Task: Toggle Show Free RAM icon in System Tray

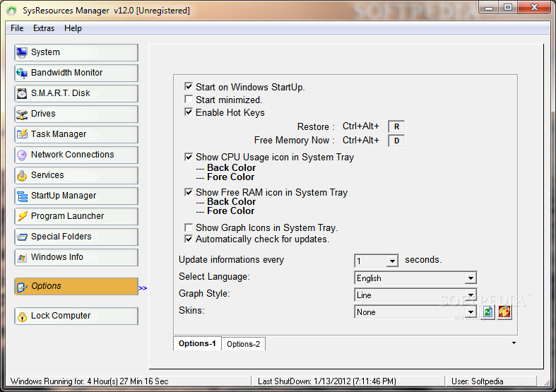Action: [189, 192]
